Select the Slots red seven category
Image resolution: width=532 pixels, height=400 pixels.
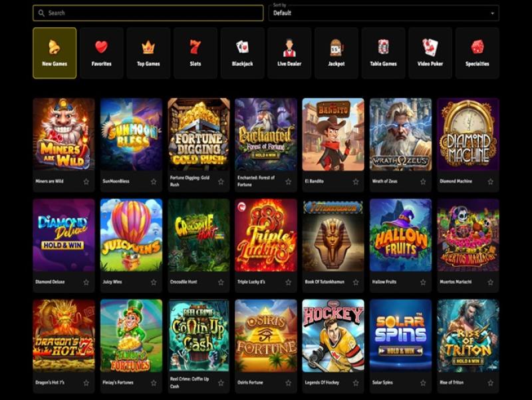pos(196,53)
